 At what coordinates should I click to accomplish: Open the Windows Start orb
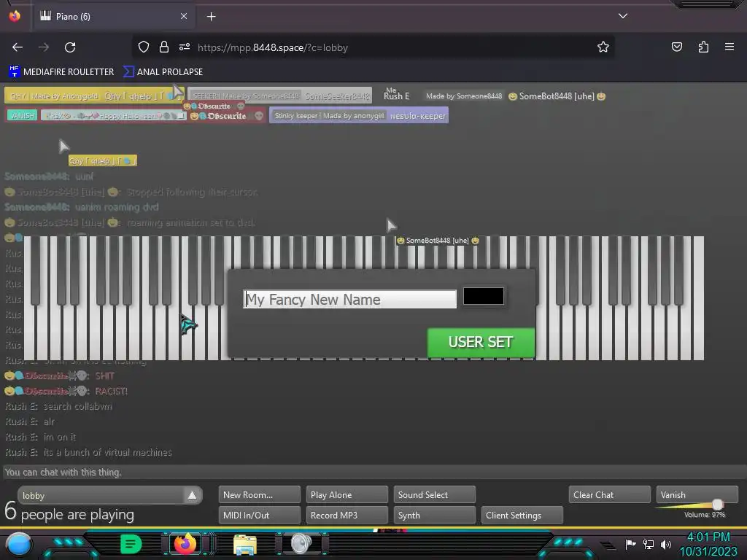(x=18, y=544)
